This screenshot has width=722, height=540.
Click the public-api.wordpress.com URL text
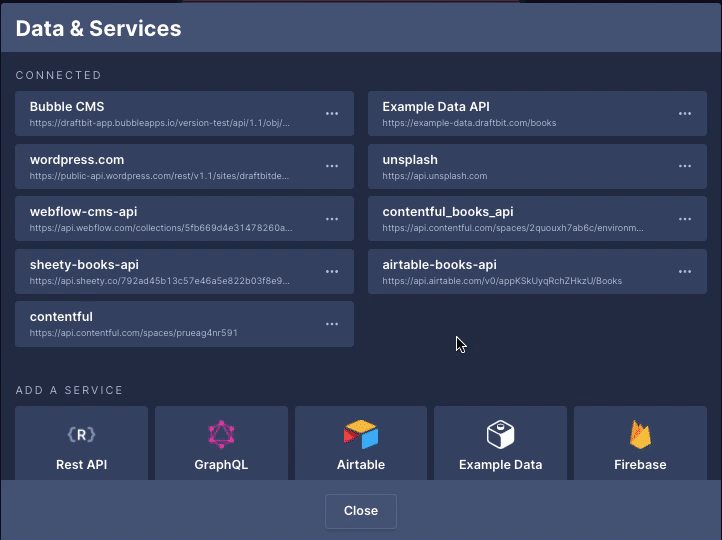coord(159,176)
